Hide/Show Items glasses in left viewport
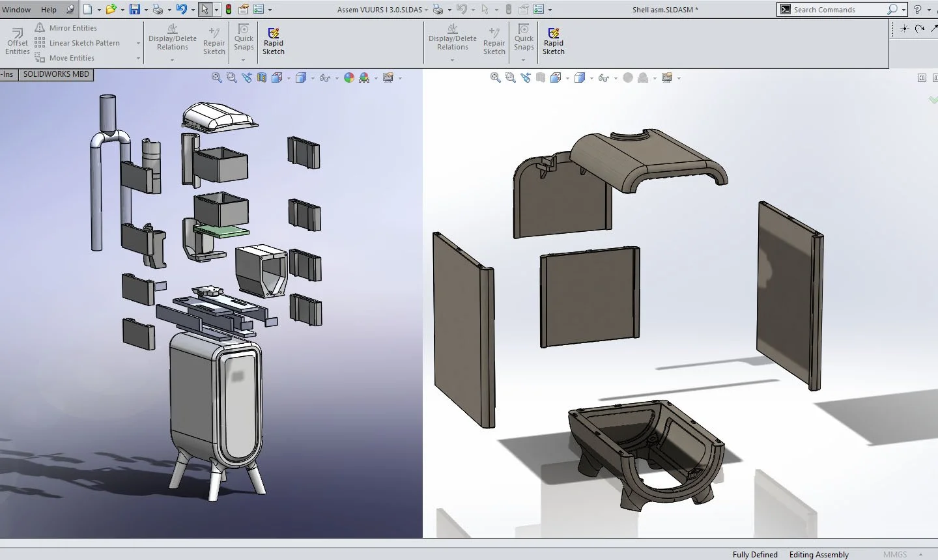Image resolution: width=938 pixels, height=560 pixels. point(324,77)
